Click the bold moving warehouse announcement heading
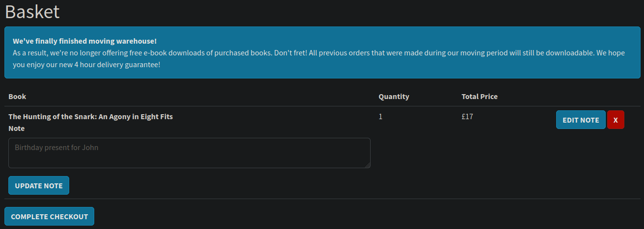 click(84, 41)
